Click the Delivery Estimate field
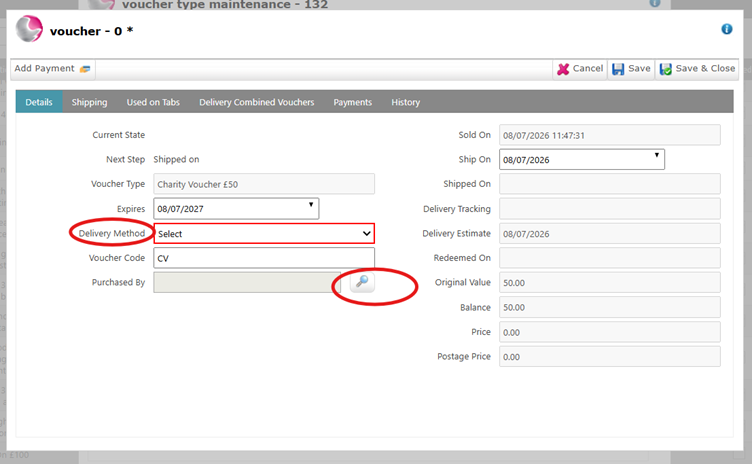The image size is (752, 464). click(610, 234)
